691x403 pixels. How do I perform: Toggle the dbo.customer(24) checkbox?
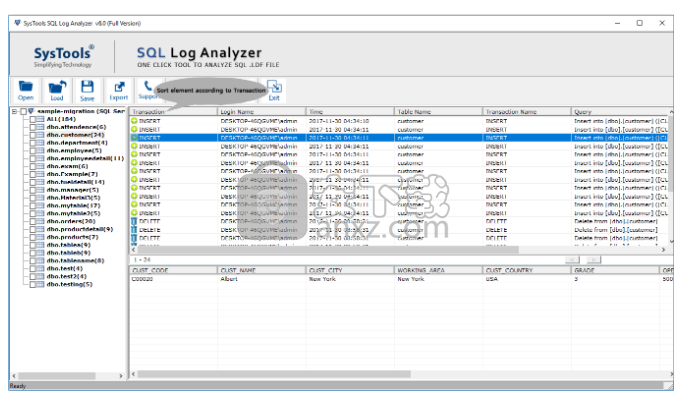pyautogui.click(x=33, y=135)
